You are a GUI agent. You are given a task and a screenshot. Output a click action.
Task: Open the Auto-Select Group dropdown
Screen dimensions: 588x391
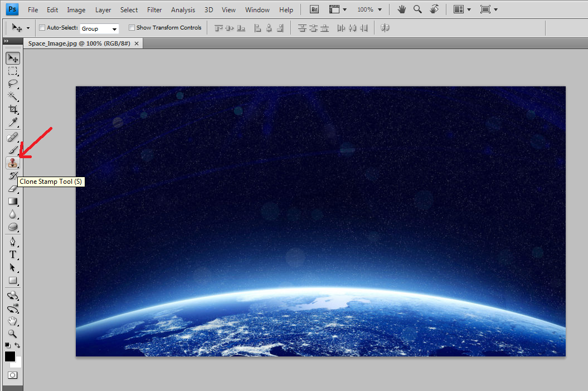pyautogui.click(x=99, y=28)
